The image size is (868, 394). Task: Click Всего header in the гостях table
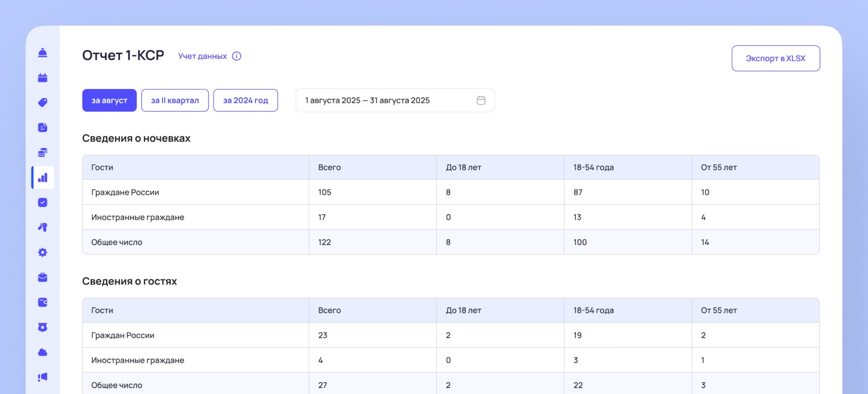click(329, 311)
